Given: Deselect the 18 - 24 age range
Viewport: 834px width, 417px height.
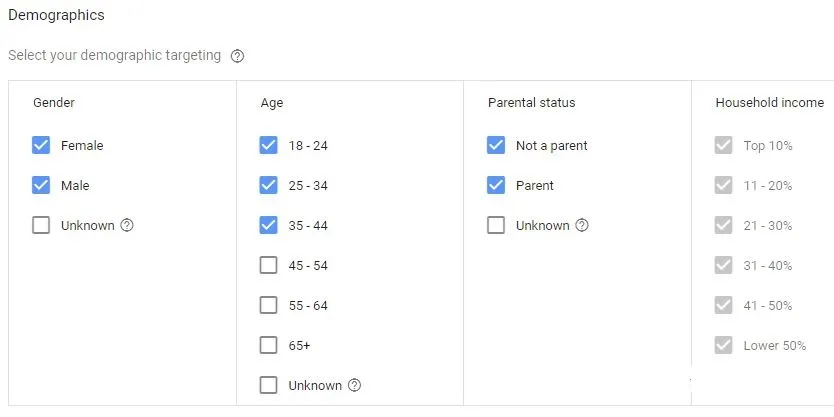Looking at the screenshot, I should (268, 145).
